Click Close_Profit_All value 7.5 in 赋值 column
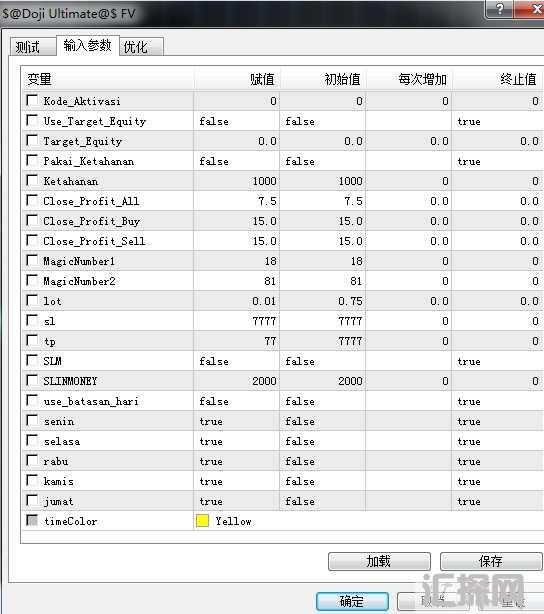The image size is (544, 614). tap(267, 201)
